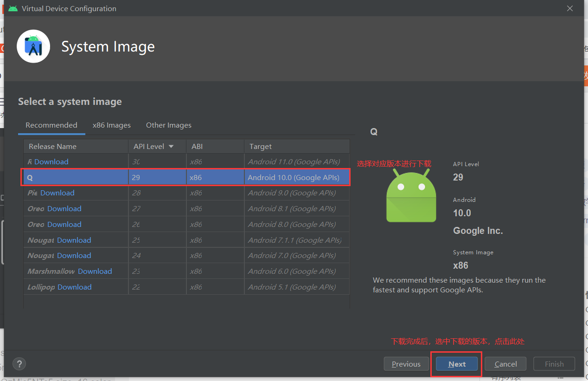The height and width of the screenshot is (381, 588).
Task: Switch to the x86 Images tab
Action: point(112,125)
